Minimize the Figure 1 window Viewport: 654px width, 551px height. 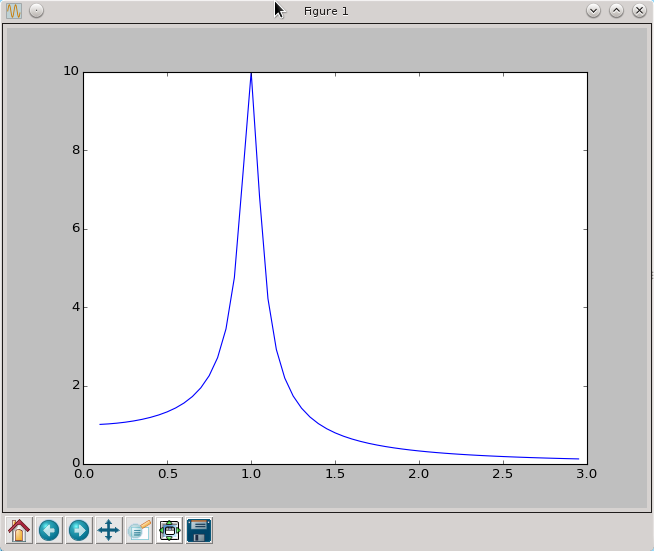click(x=593, y=10)
